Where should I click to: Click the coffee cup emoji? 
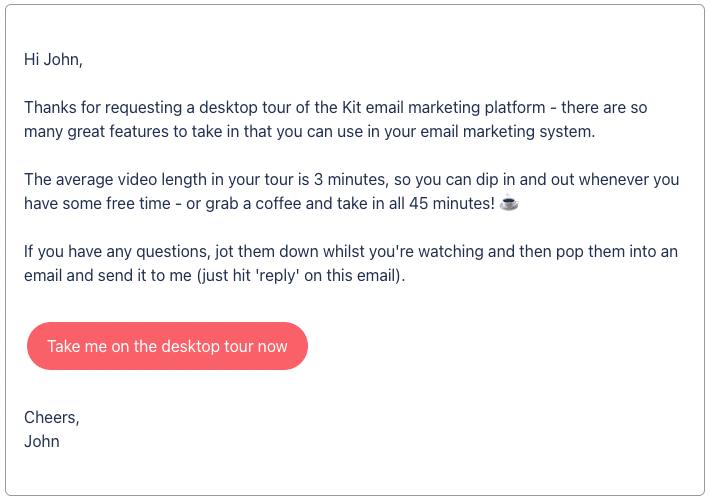pyautogui.click(x=509, y=203)
